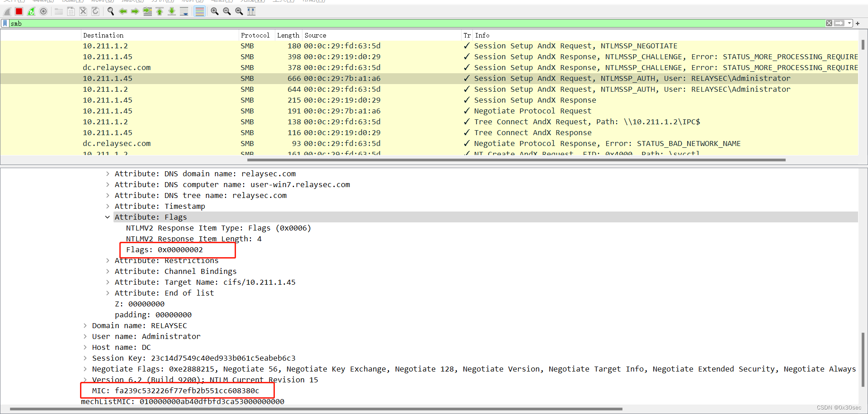Expand Attribute DNS computer name

[x=108, y=184]
